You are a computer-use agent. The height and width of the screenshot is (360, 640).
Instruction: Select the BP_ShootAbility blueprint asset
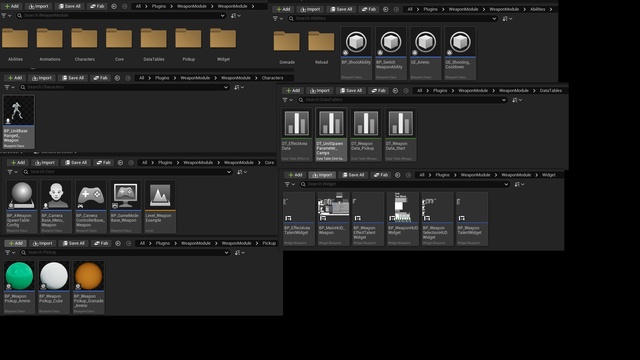pos(356,53)
